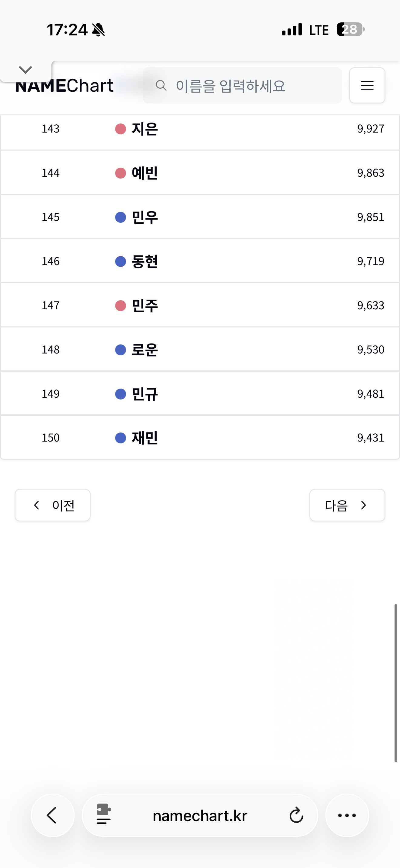
Task: Select the name 민우 at rank 145
Action: click(145, 217)
